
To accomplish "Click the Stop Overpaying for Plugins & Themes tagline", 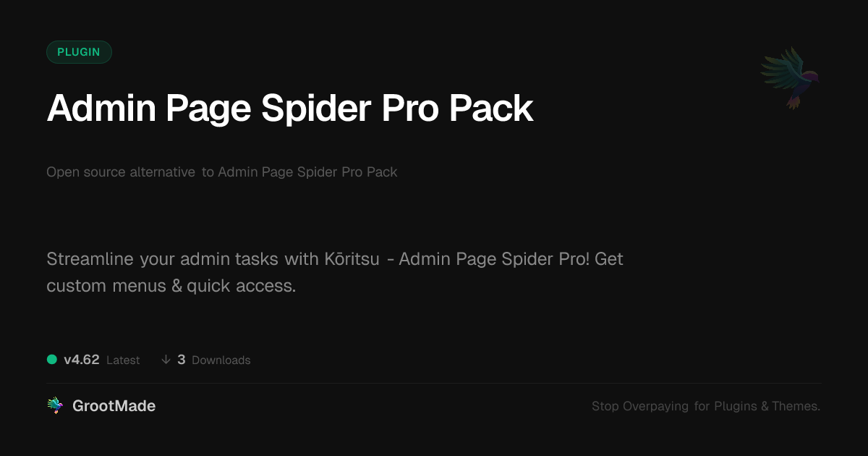I will click(x=706, y=407).
